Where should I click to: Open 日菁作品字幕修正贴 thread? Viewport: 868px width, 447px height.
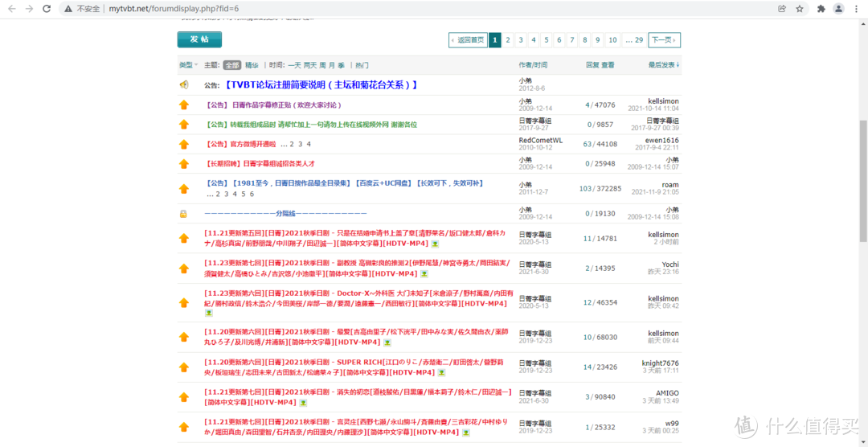click(286, 105)
